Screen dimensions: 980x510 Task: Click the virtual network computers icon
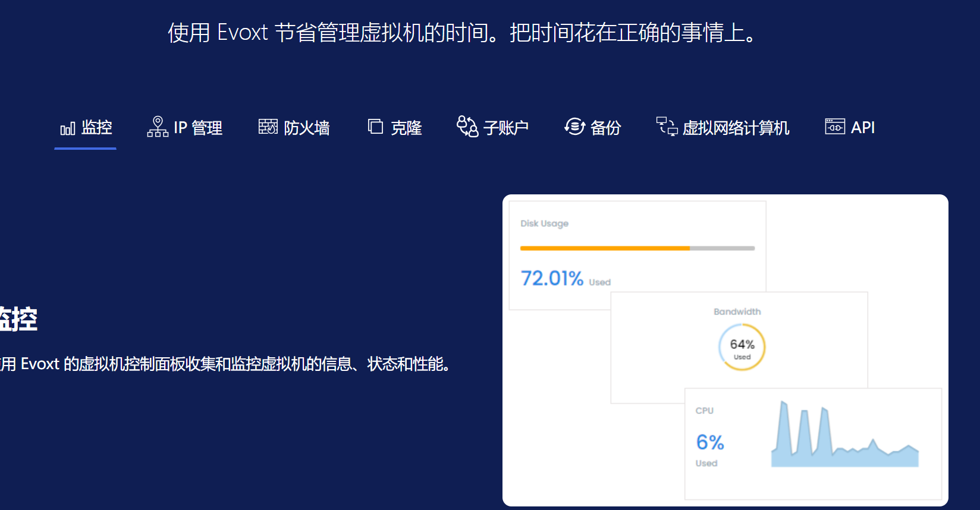click(x=667, y=127)
